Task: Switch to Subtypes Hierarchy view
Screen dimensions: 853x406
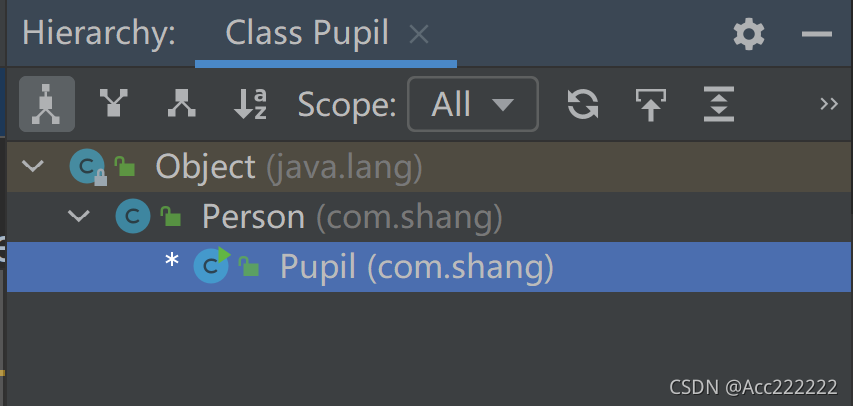Action: point(181,103)
